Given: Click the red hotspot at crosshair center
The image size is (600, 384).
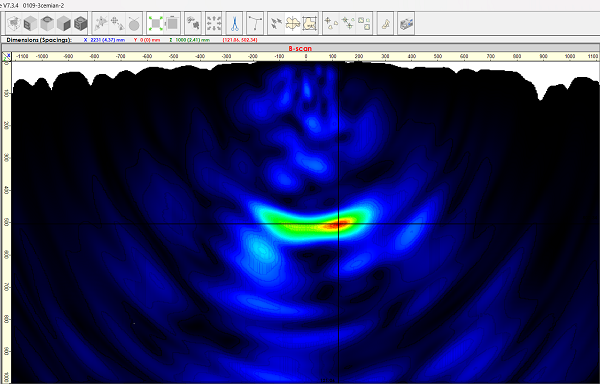Looking at the screenshot, I should click(339, 224).
